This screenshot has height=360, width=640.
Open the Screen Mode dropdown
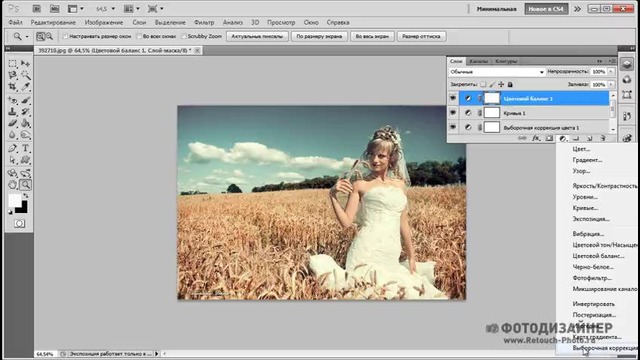coord(156,9)
